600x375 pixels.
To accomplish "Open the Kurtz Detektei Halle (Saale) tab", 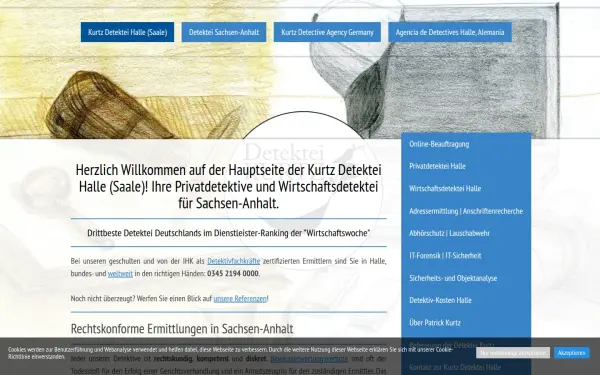I will (127, 32).
